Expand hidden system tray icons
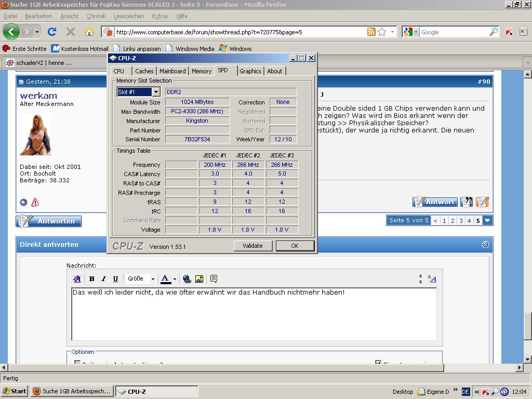This screenshot has height=399, width=532. click(477, 392)
